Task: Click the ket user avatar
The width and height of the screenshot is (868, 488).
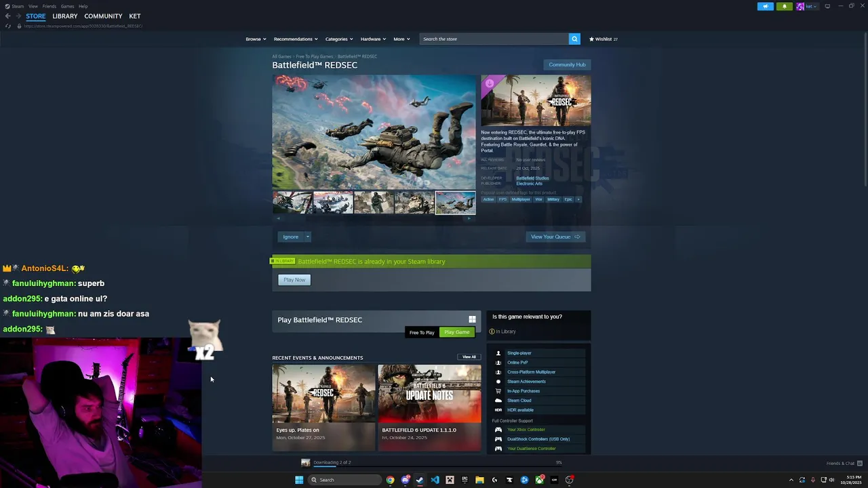Action: [x=800, y=6]
